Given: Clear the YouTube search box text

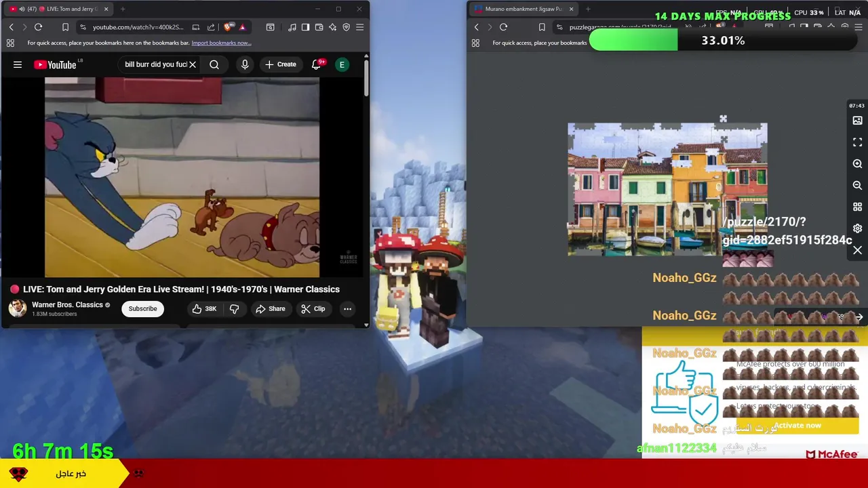Looking at the screenshot, I should (193, 64).
